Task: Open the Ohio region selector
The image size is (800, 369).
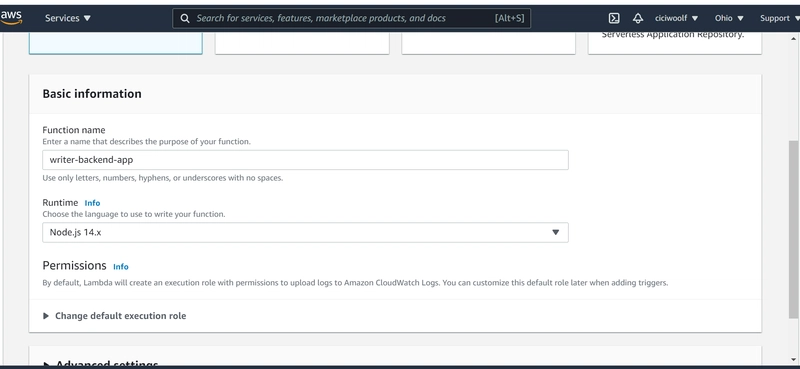Action: pyautogui.click(x=729, y=18)
